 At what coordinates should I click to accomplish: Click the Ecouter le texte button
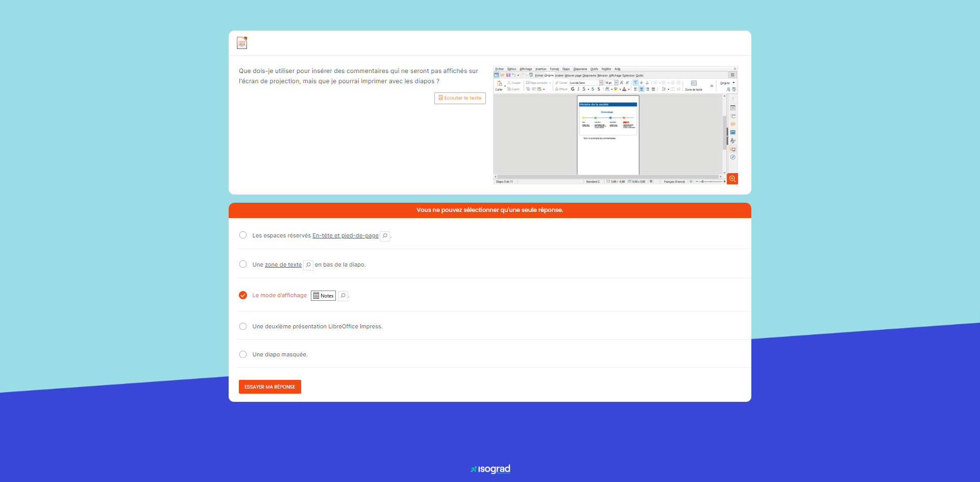(460, 98)
